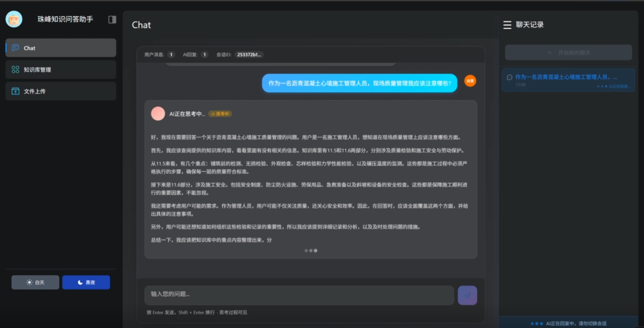Open the 知识库管理 menu item
Image resolution: width=644 pixels, height=328 pixels.
(x=60, y=70)
